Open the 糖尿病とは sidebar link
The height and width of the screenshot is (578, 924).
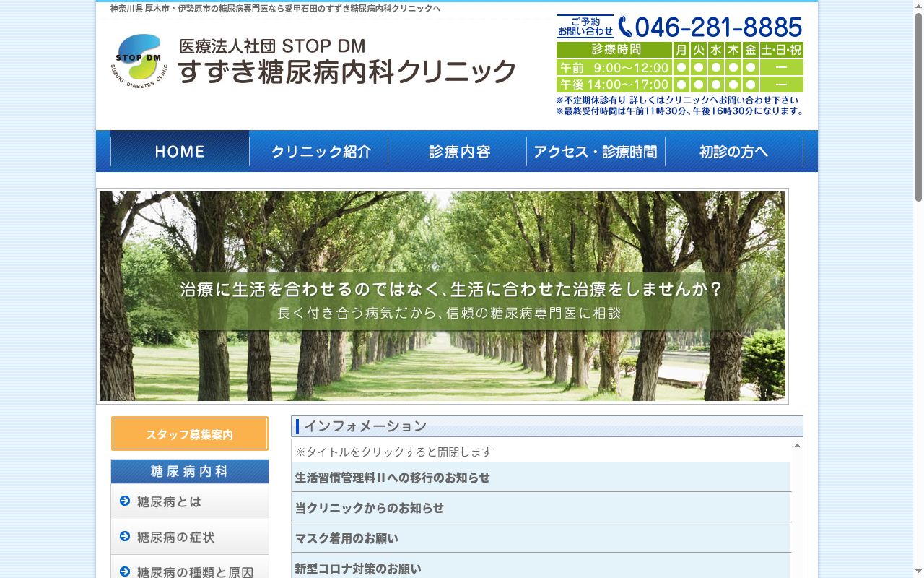pyautogui.click(x=190, y=501)
